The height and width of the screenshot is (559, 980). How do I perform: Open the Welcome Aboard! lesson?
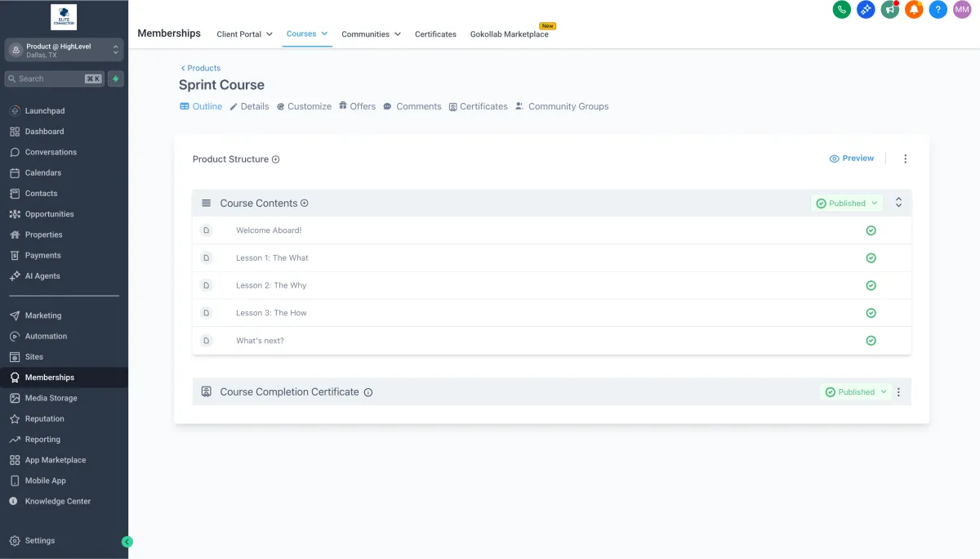(x=269, y=230)
